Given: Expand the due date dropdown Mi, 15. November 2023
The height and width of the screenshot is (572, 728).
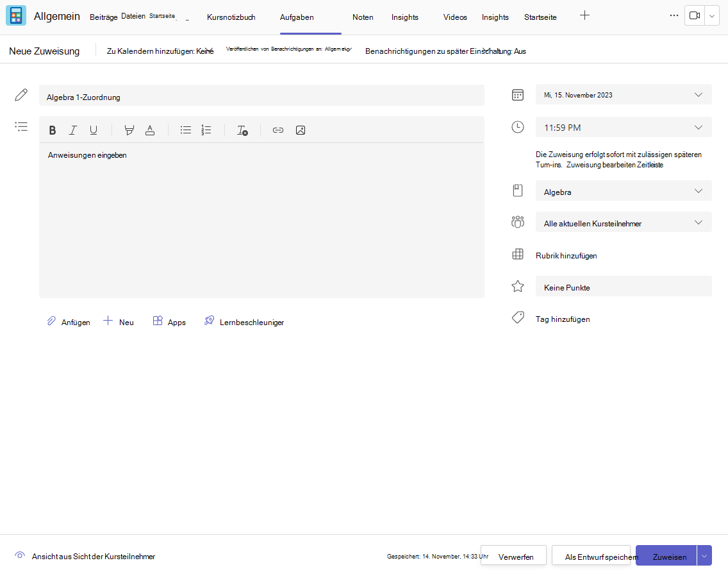Looking at the screenshot, I should point(624,95).
